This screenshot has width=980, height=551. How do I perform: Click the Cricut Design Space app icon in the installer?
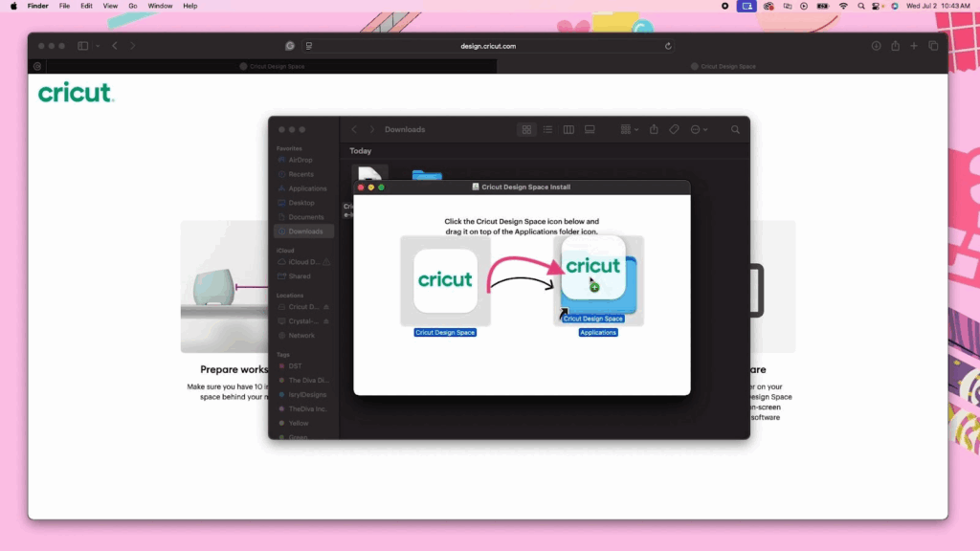pos(445,280)
